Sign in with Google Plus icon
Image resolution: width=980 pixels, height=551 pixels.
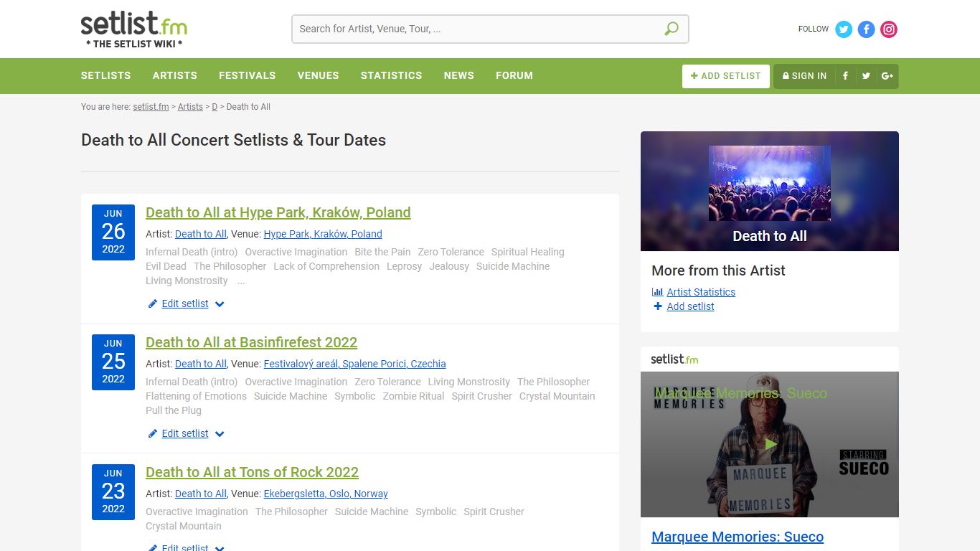[887, 76]
